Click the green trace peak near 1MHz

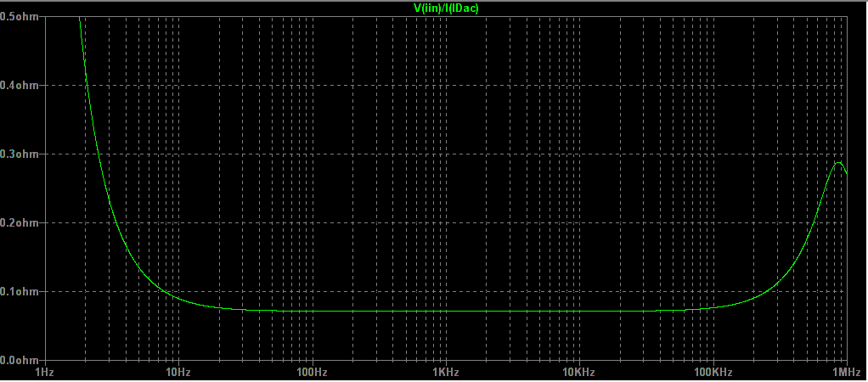tap(839, 162)
